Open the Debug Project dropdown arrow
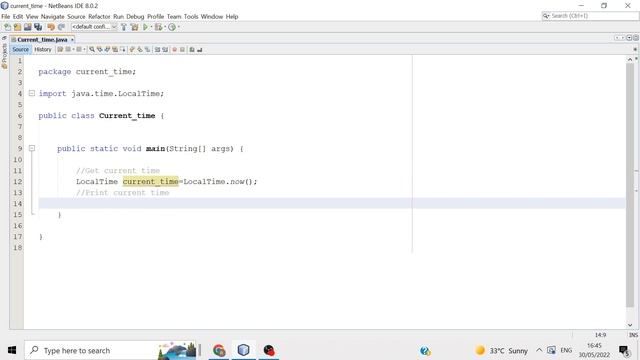The width and height of the screenshot is (640, 360). click(164, 27)
